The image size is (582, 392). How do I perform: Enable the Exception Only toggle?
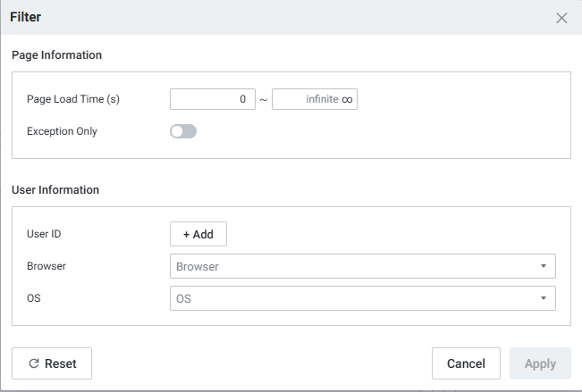tap(183, 131)
